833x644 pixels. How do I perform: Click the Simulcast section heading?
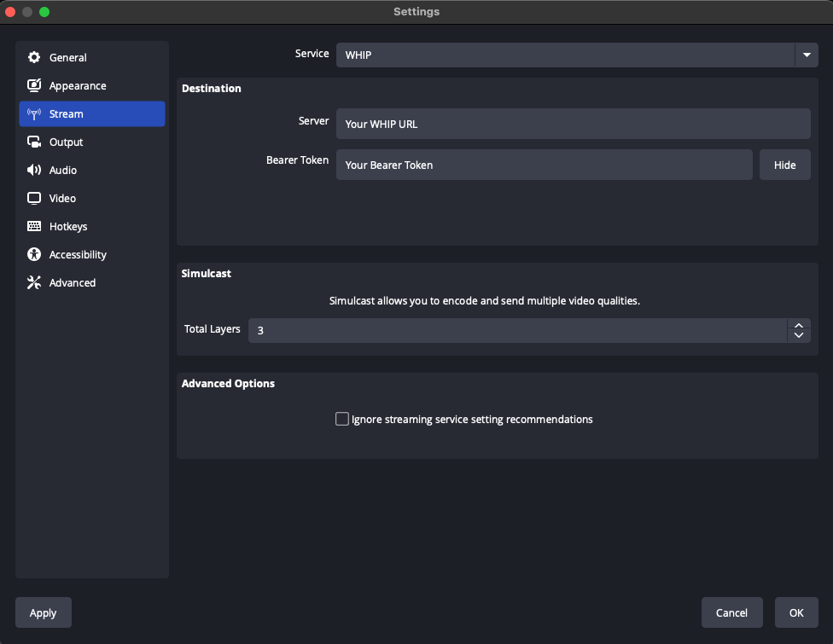coord(207,274)
